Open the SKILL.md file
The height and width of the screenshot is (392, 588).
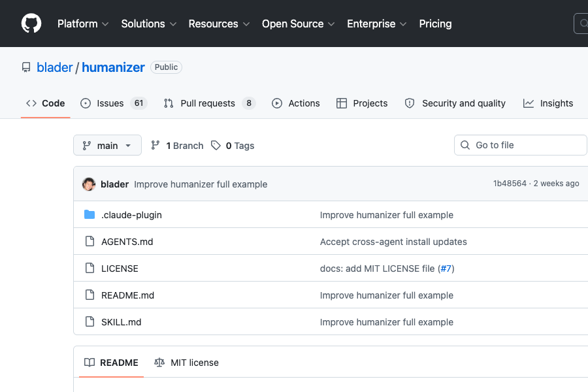121,322
